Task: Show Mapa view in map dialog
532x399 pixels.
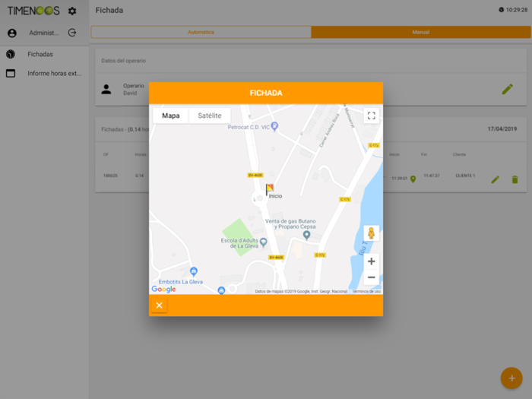Action: (171, 116)
